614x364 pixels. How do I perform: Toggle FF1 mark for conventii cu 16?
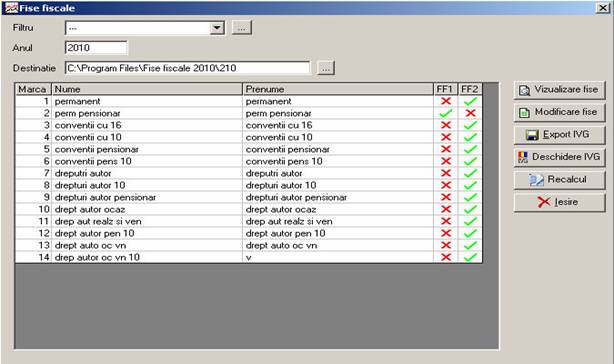click(446, 125)
